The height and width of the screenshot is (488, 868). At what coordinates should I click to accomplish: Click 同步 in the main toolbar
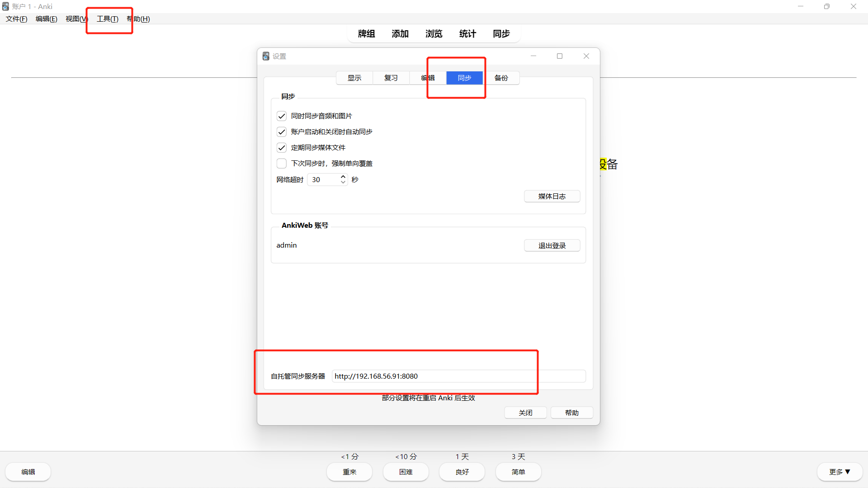pos(501,34)
